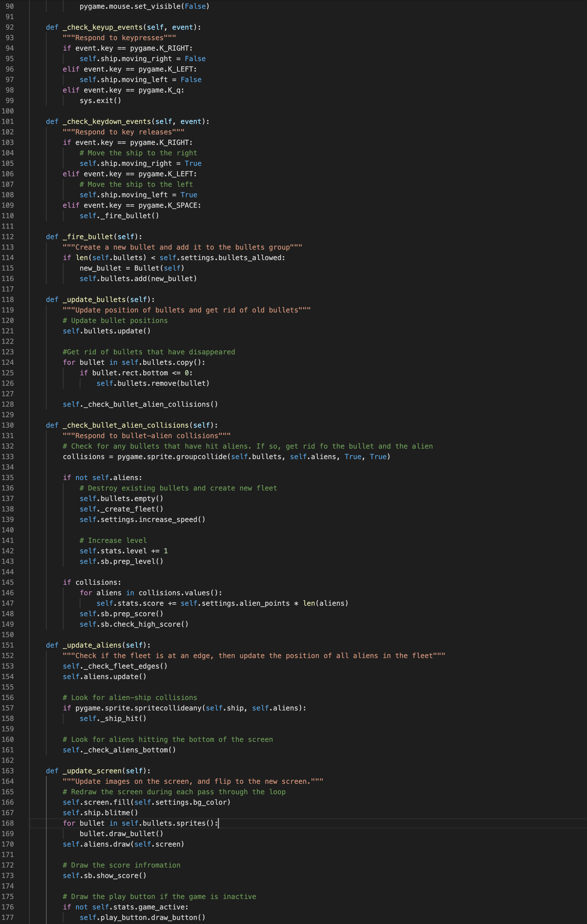Click comment "#Get rid of bullets that have disappeared"
The height and width of the screenshot is (924, 587).
tap(149, 352)
